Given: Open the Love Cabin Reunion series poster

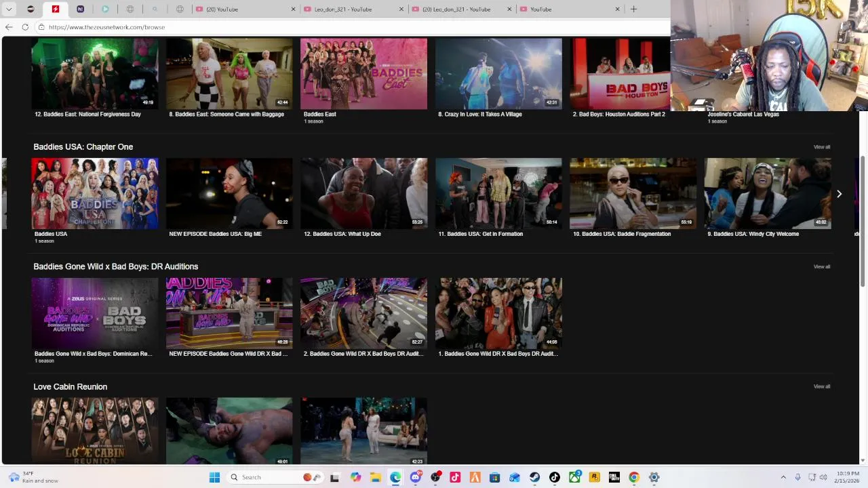Looking at the screenshot, I should click(x=95, y=430).
